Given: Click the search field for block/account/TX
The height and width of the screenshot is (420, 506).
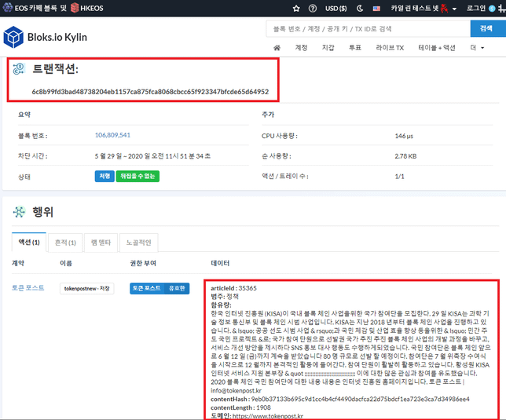Looking at the screenshot, I should coord(367,28).
